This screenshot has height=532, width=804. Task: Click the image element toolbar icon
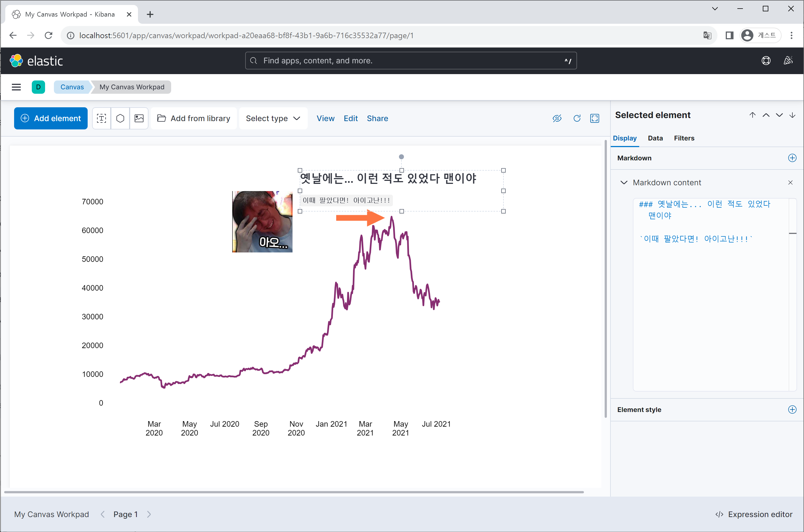[139, 118]
